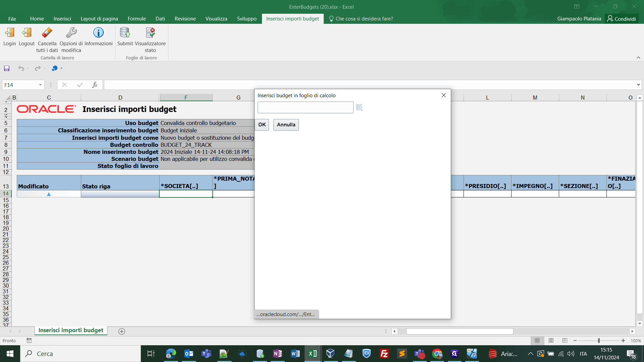Click the confirm formula checkmark icon
Screen dimensions: 644x362
coord(80,85)
